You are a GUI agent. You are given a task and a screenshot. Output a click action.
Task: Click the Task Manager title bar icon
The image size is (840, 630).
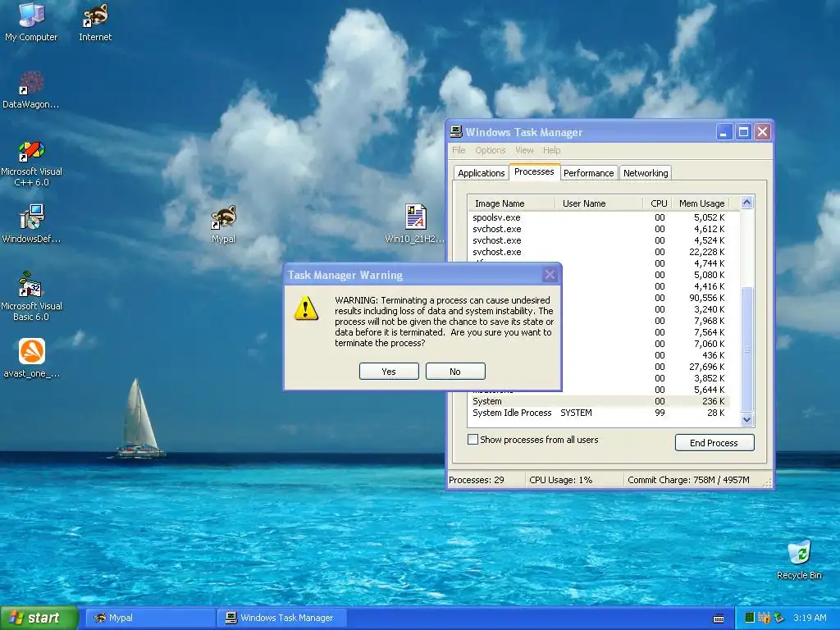456,132
